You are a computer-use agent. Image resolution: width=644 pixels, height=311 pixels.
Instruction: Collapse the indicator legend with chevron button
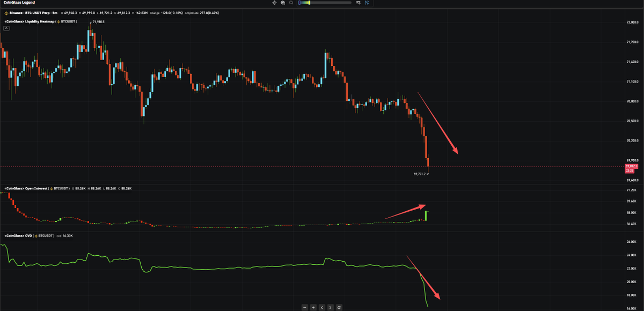pos(6,28)
